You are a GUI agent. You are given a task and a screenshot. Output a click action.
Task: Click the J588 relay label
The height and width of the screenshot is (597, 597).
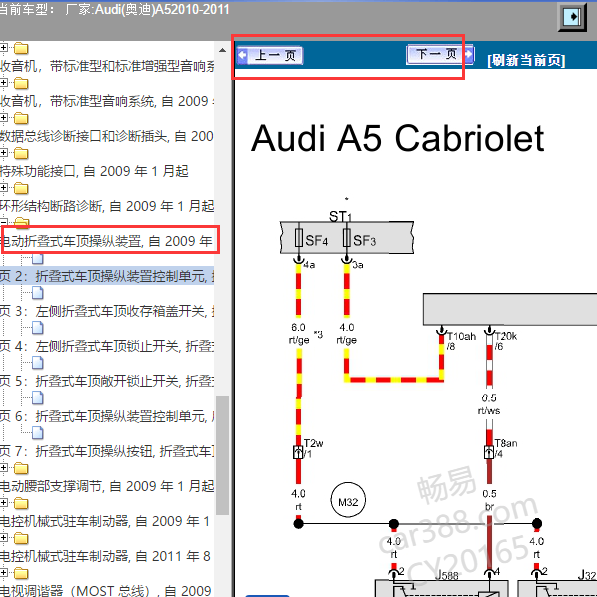click(x=447, y=575)
